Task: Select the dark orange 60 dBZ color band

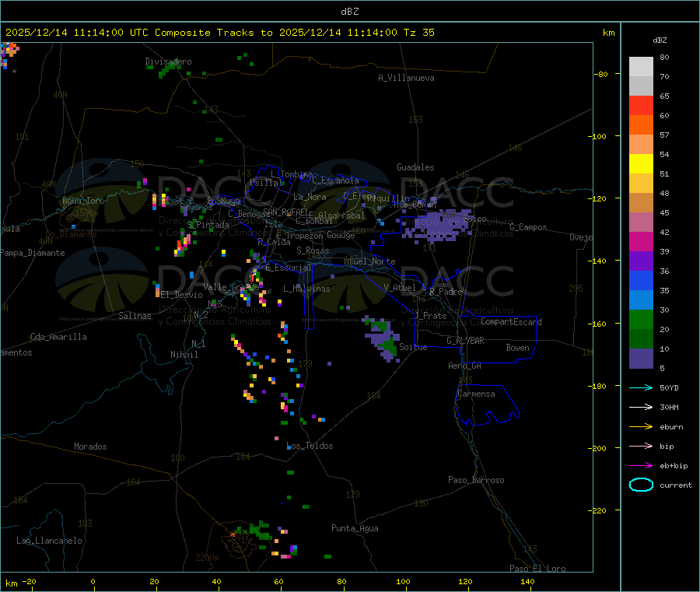Action: point(641,124)
